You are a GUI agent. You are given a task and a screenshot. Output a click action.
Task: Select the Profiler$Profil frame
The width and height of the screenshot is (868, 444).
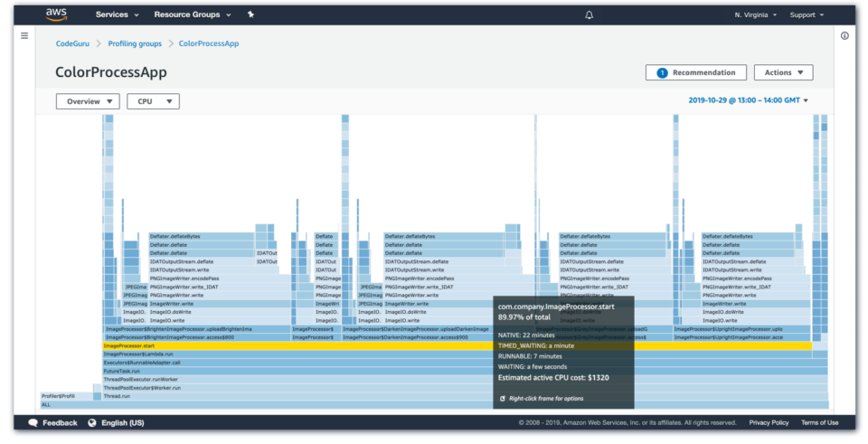coord(67,396)
